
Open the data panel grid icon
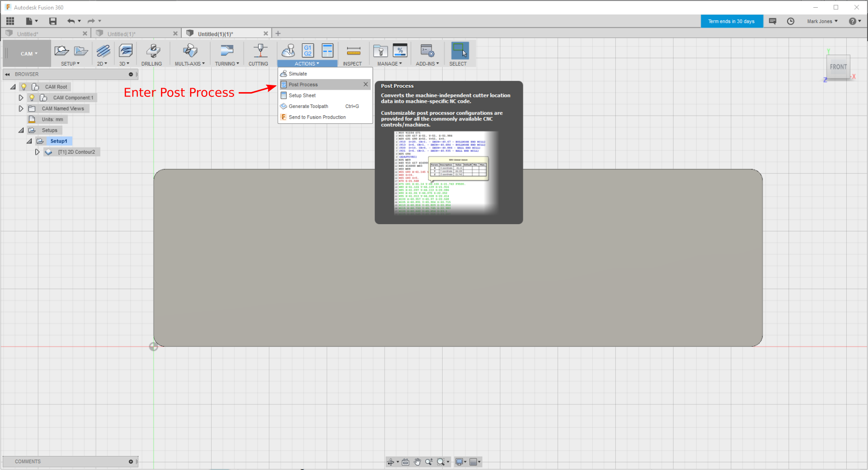pyautogui.click(x=10, y=21)
